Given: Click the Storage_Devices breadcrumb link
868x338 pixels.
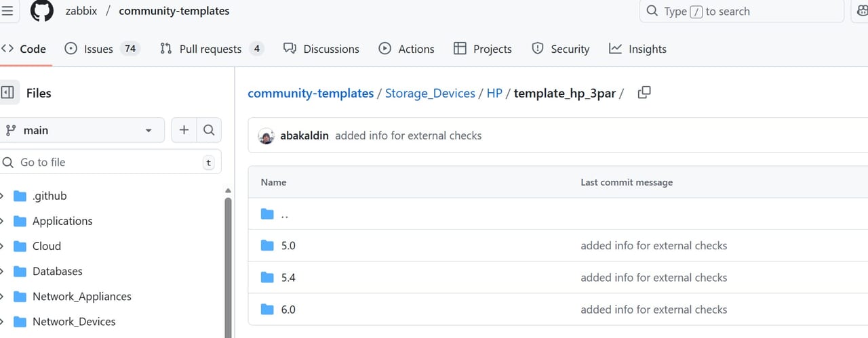Looking at the screenshot, I should pyautogui.click(x=430, y=93).
